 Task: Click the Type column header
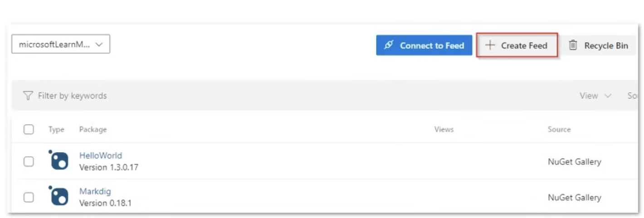[56, 129]
